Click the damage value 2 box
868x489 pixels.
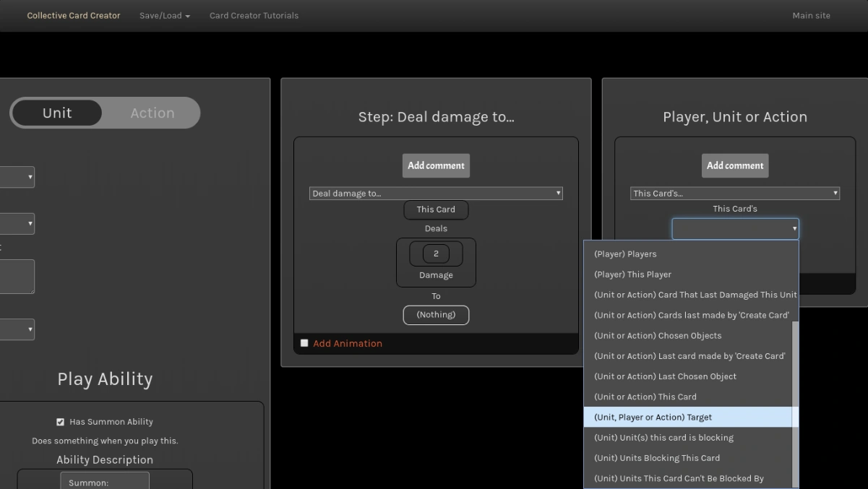(x=436, y=254)
